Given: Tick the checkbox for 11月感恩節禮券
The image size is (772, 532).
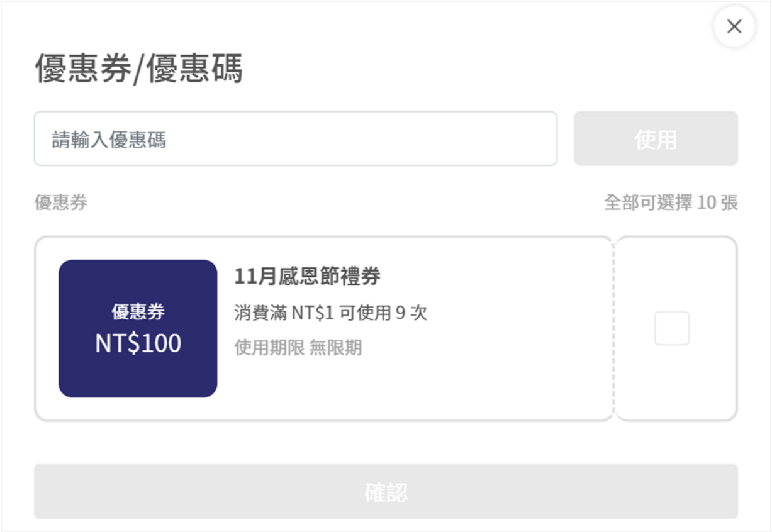Looking at the screenshot, I should tap(672, 328).
